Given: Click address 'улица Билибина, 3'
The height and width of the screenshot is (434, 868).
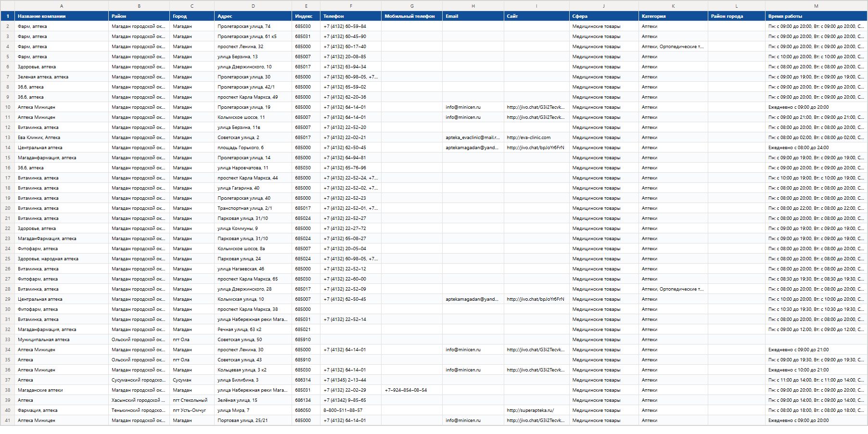Looking at the screenshot, I should pos(253,380).
